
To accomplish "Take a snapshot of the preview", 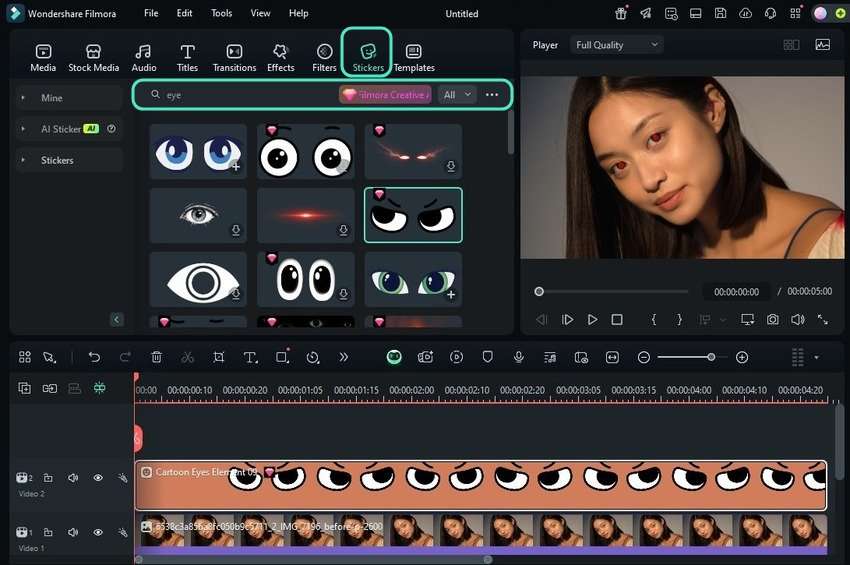I will click(772, 319).
